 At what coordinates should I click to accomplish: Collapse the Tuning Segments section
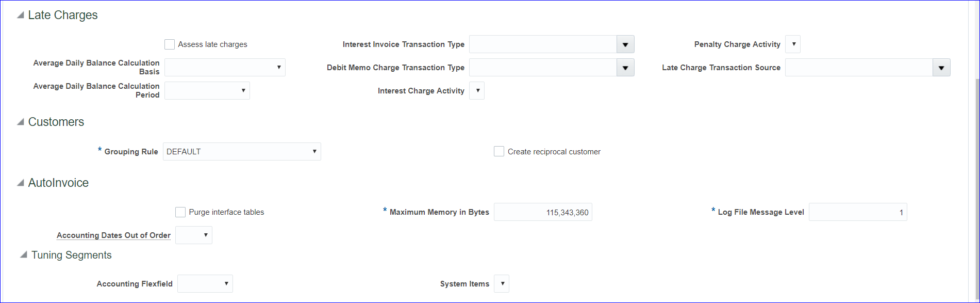(24, 256)
